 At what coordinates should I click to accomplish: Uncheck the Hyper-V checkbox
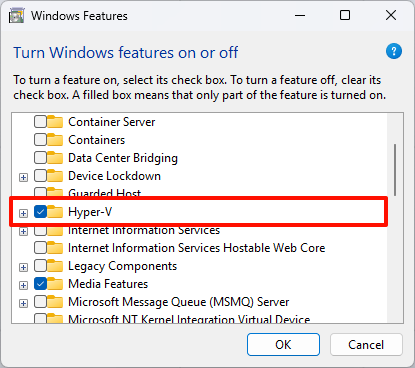[40, 212]
